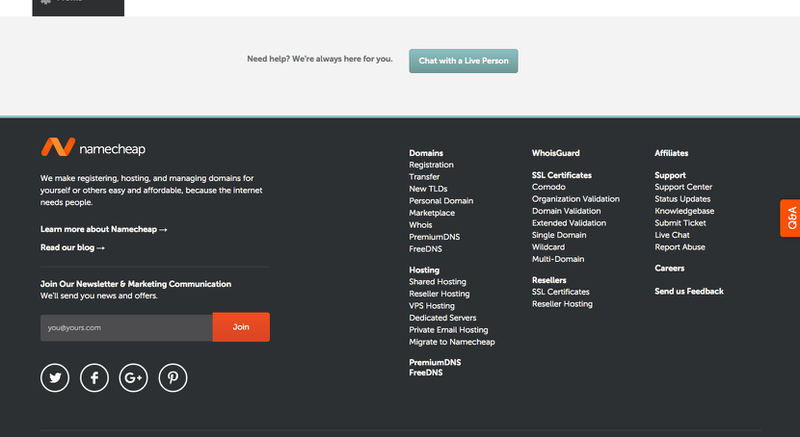
Task: Open the Facebook social icon
Action: 94,377
